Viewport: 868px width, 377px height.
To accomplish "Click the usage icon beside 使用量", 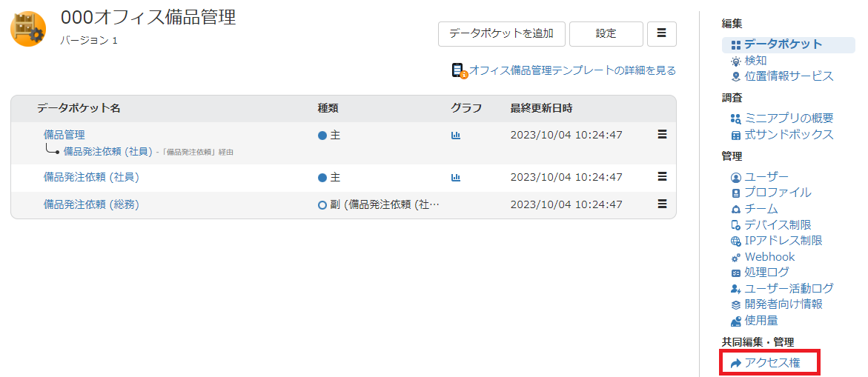I will [x=736, y=321].
